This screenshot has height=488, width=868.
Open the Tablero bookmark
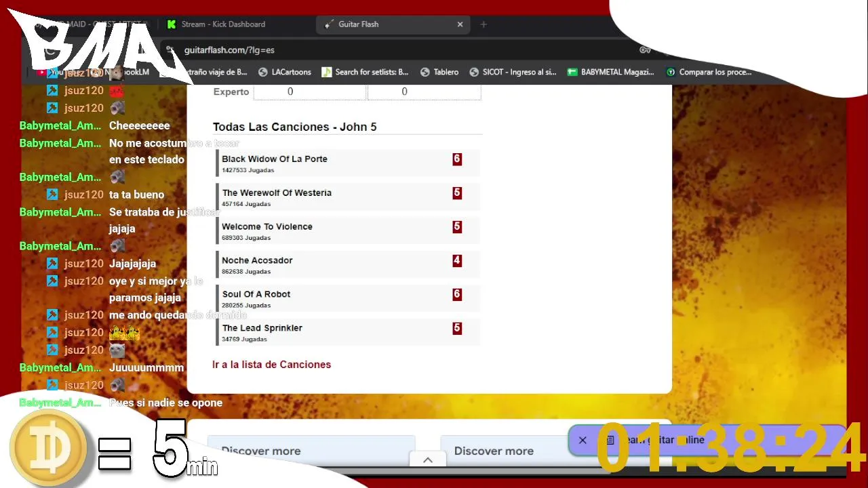point(439,72)
